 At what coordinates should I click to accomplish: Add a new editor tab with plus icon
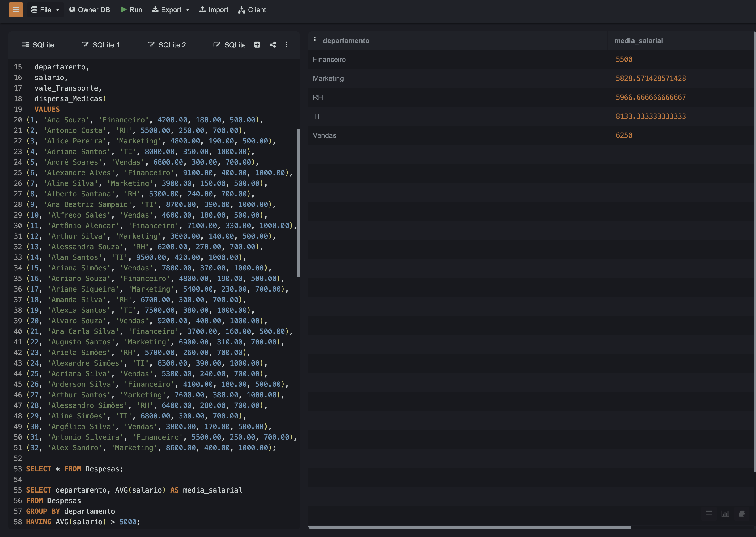click(257, 45)
